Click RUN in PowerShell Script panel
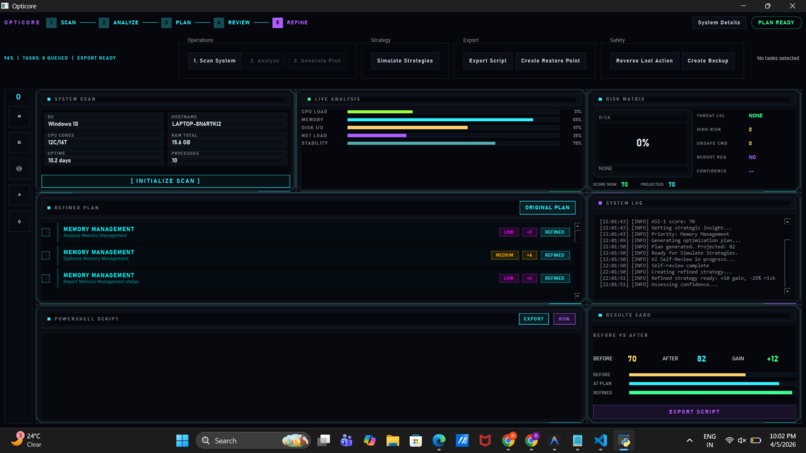 564,319
